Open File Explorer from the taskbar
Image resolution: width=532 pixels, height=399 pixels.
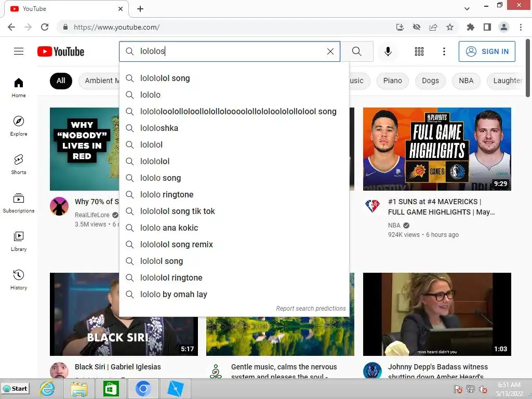coord(79,389)
